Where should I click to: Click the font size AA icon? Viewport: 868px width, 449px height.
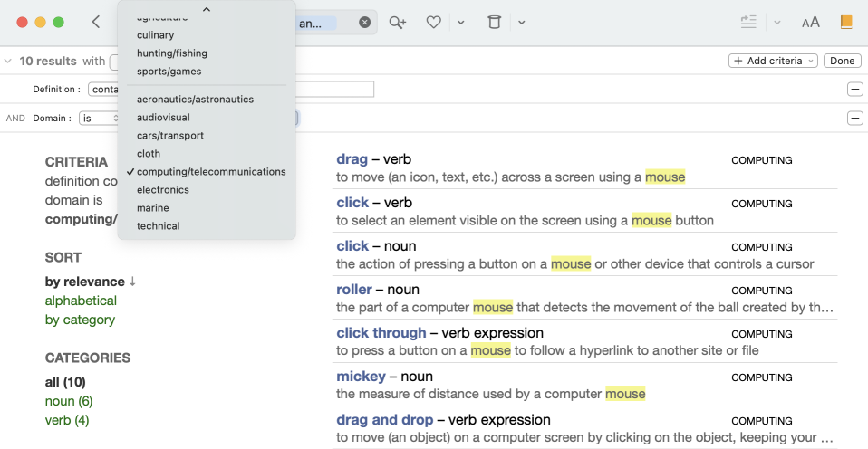tap(810, 23)
